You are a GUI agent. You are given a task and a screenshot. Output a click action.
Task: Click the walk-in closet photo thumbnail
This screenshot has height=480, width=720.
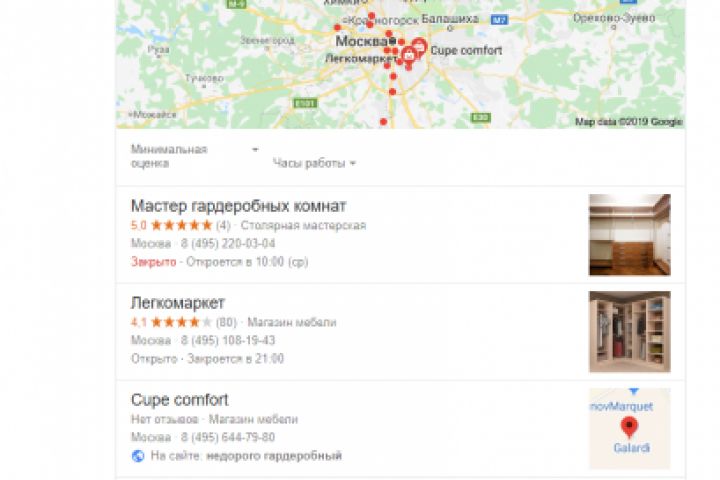[630, 235]
